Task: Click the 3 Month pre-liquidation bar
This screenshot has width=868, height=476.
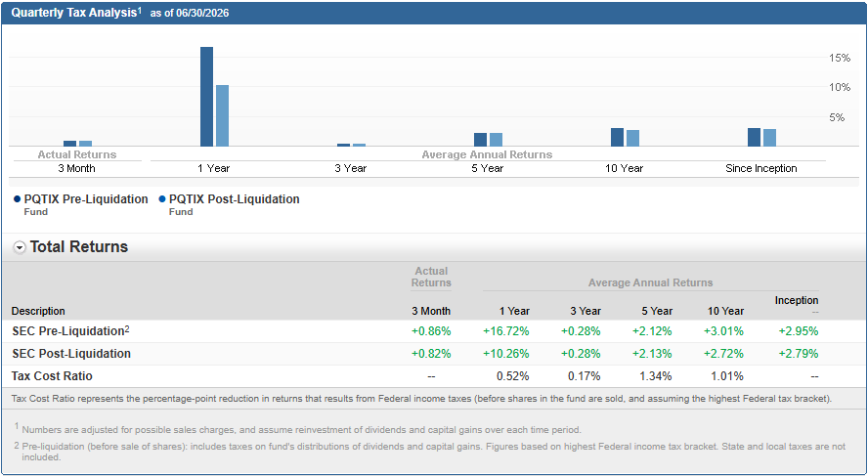Action: (x=69, y=144)
